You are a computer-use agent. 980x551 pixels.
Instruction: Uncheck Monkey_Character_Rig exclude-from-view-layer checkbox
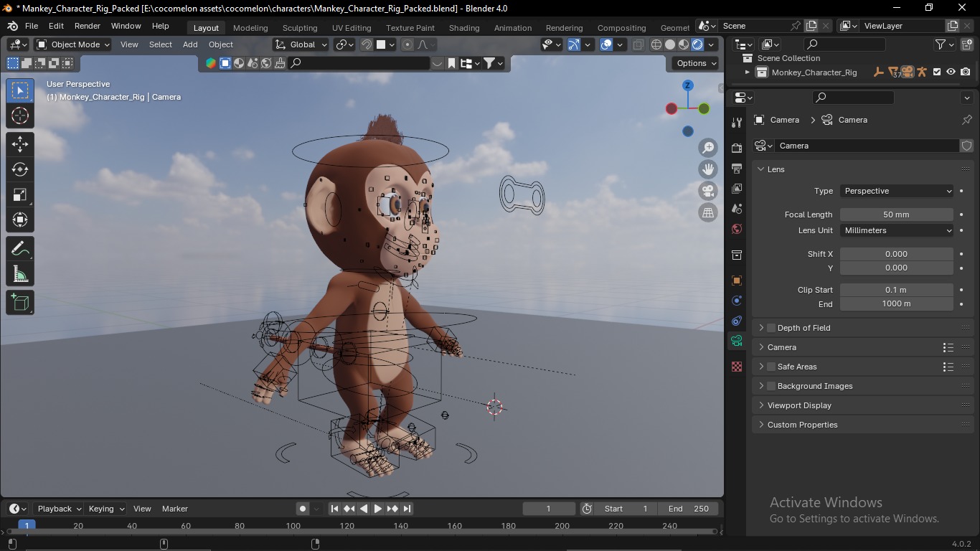coord(936,72)
